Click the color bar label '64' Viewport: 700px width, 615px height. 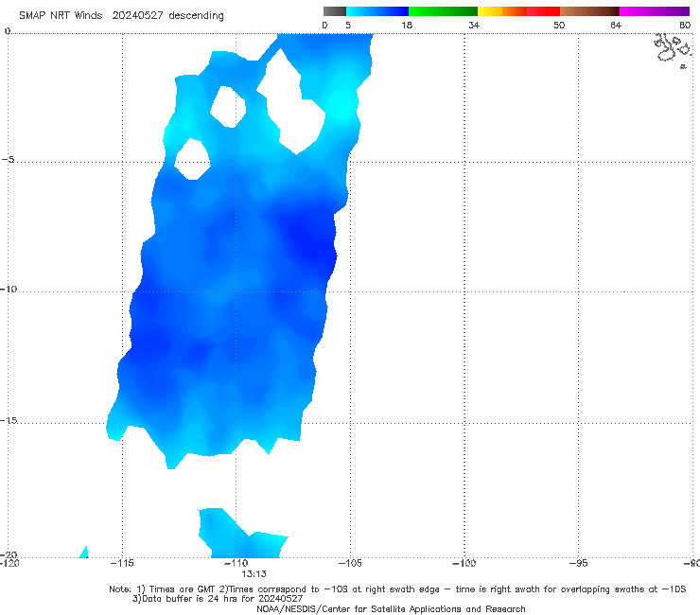pos(616,25)
